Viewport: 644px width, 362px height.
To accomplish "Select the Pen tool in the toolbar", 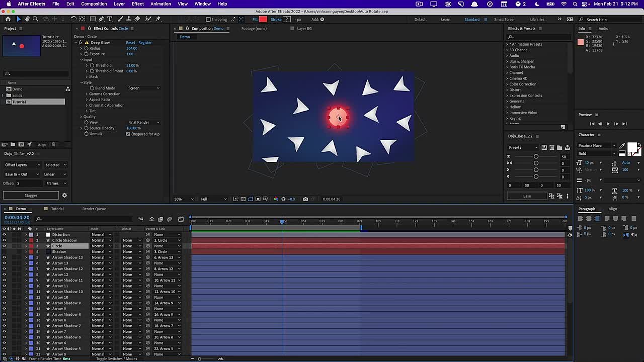I will click(x=101, y=20).
